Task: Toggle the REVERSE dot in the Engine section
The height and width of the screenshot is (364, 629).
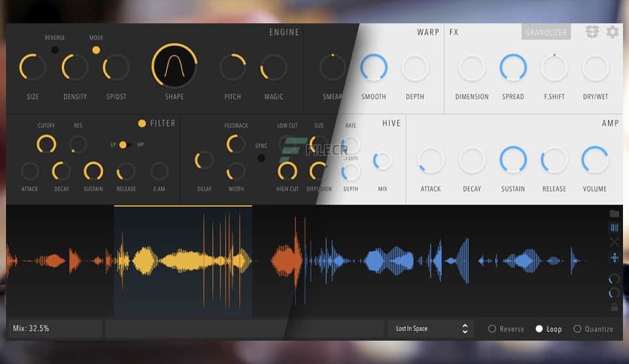Action: point(55,50)
